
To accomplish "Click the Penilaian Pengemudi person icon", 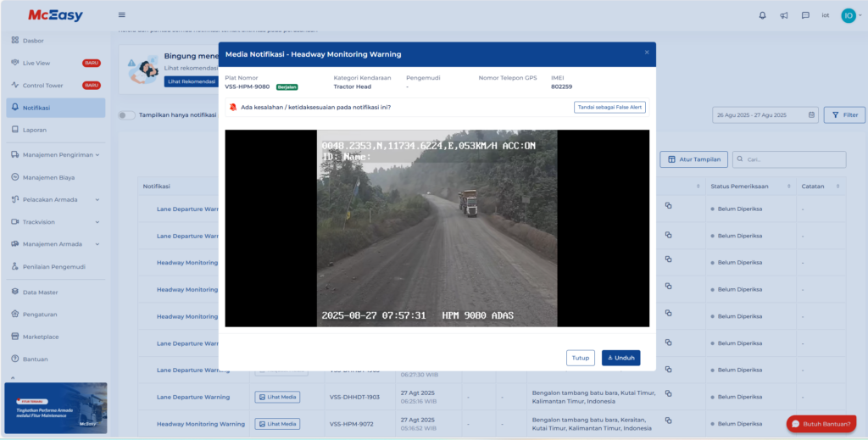I will click(x=15, y=267).
